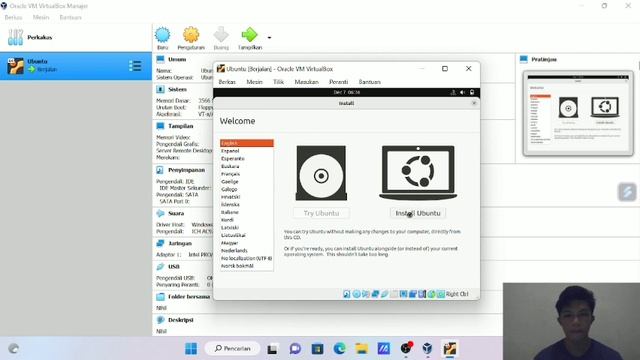The height and width of the screenshot is (360, 640).
Task: Select the Perkakas tools icon
Action: click(15, 37)
